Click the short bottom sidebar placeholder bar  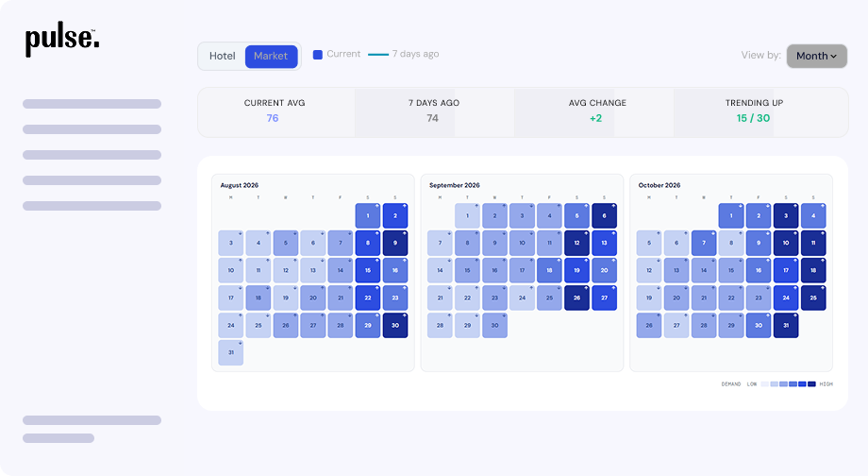pyautogui.click(x=58, y=438)
